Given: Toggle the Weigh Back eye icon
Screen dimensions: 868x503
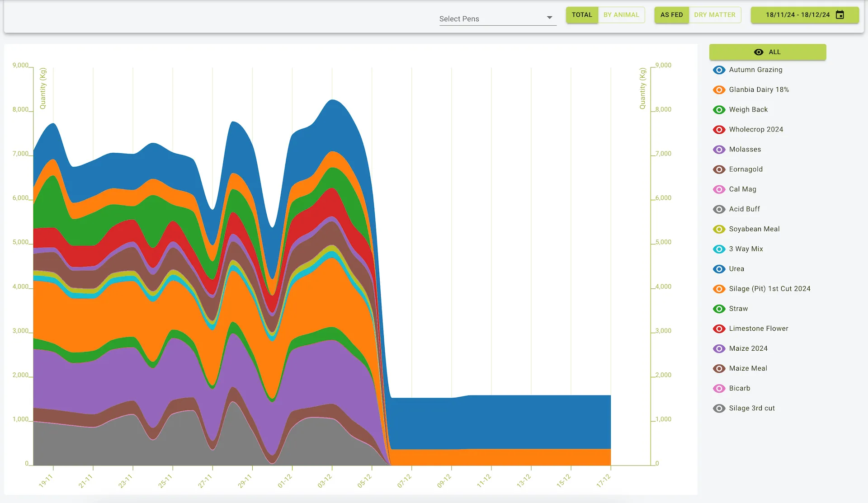Looking at the screenshot, I should pyautogui.click(x=719, y=109).
